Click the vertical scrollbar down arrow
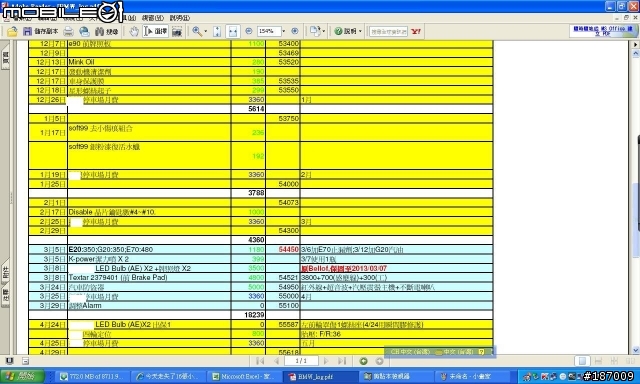The height and width of the screenshot is (384, 640). click(x=636, y=350)
